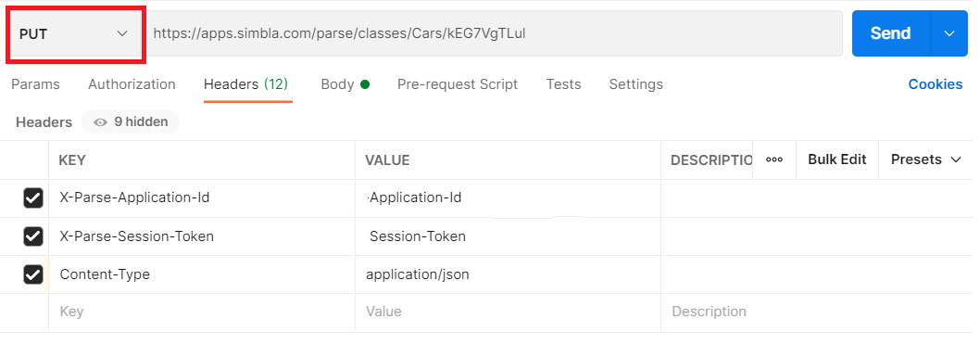This screenshot has height=344, width=980.
Task: Disable the Content-Type header checkbox
Action: [x=33, y=274]
